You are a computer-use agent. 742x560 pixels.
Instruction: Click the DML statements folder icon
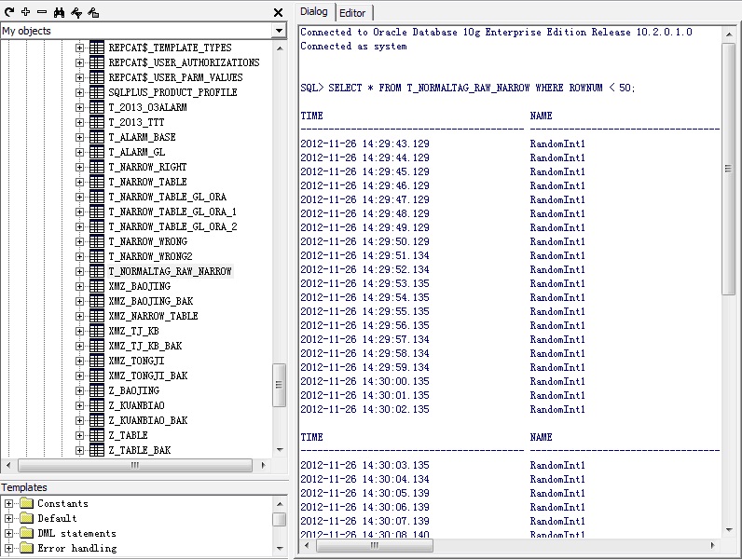pyautogui.click(x=26, y=533)
